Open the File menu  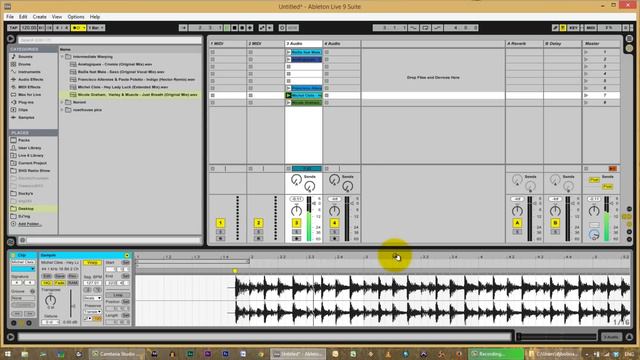(x=10, y=17)
